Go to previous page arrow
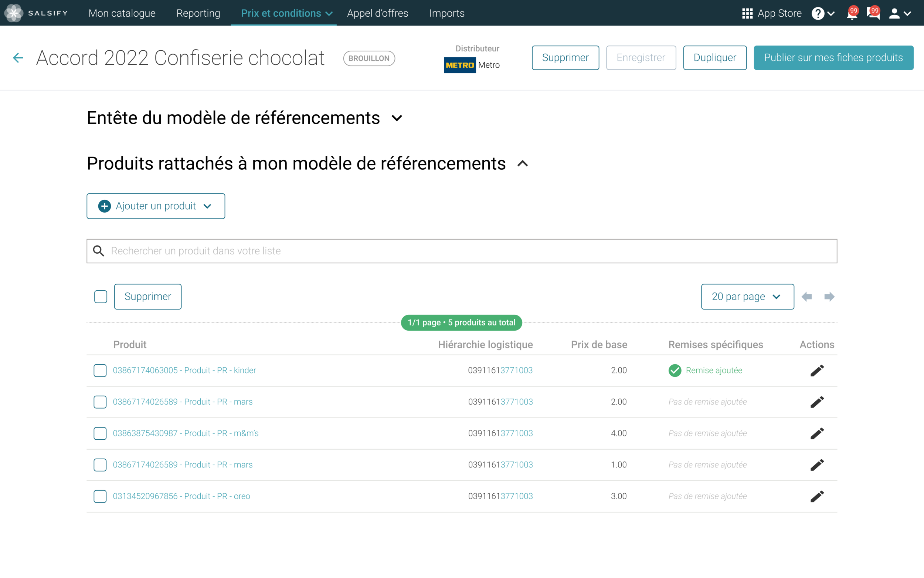 tap(807, 297)
